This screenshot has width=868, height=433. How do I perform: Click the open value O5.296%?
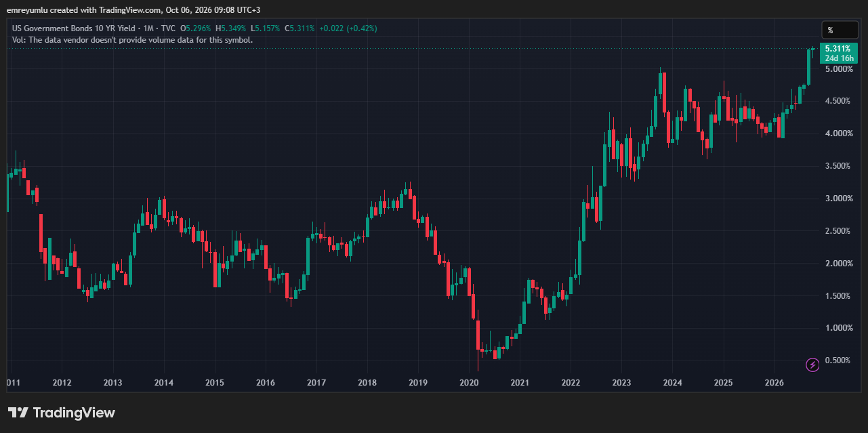[196, 28]
